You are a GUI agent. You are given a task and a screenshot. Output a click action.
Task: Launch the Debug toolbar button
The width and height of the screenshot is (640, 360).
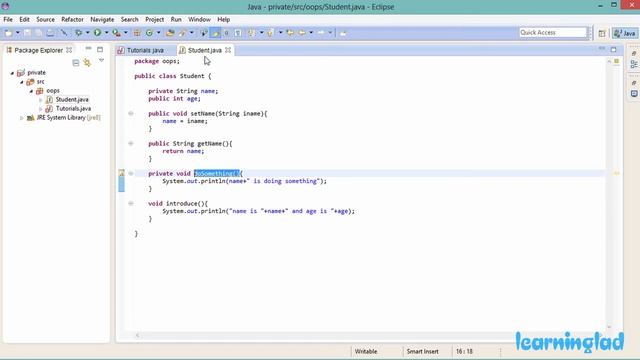tap(78, 33)
